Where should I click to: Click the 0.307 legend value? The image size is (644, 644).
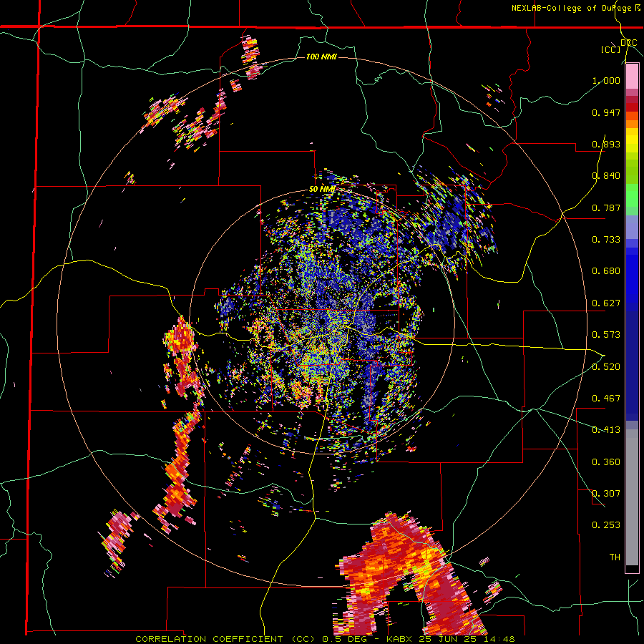(606, 494)
